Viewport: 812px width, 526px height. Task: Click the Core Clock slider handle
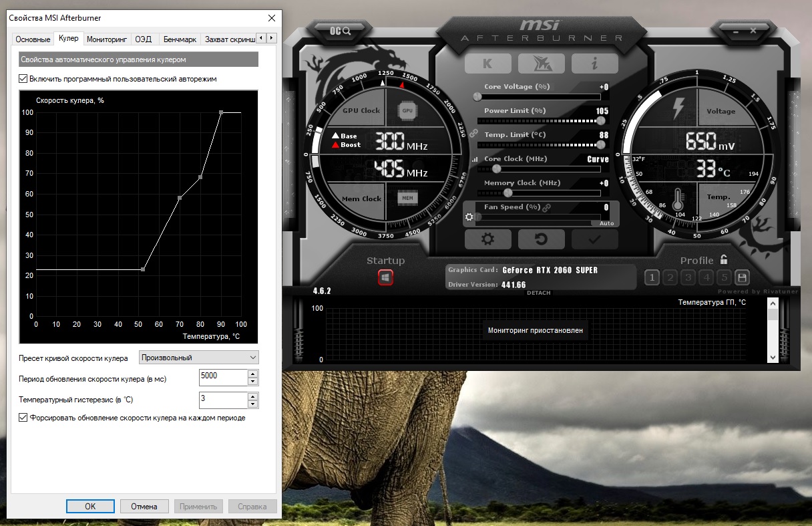pyautogui.click(x=497, y=168)
